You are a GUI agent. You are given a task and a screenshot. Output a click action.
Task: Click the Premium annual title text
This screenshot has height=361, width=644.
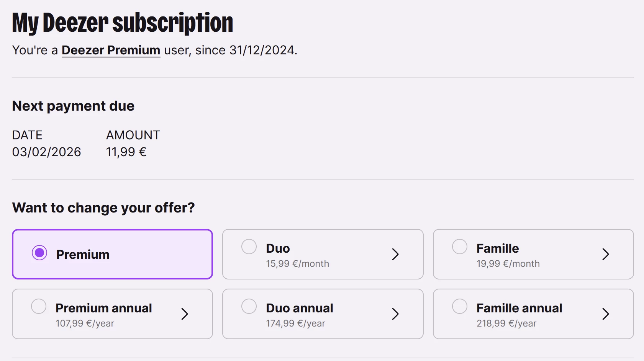coord(103,308)
